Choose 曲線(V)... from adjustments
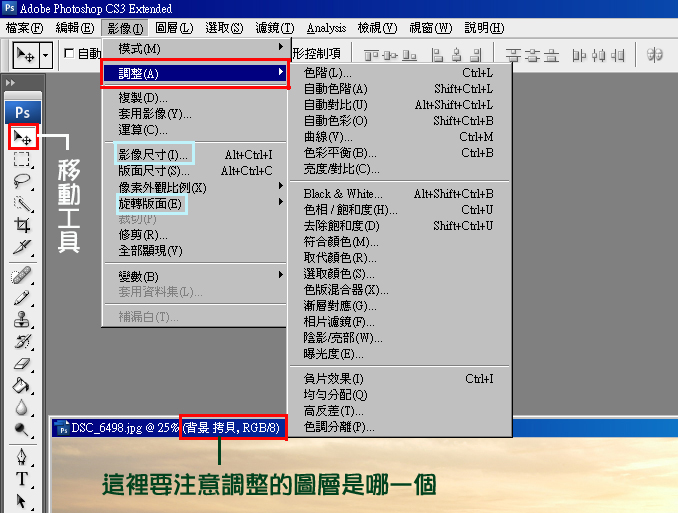This screenshot has height=513, width=678. [400, 137]
